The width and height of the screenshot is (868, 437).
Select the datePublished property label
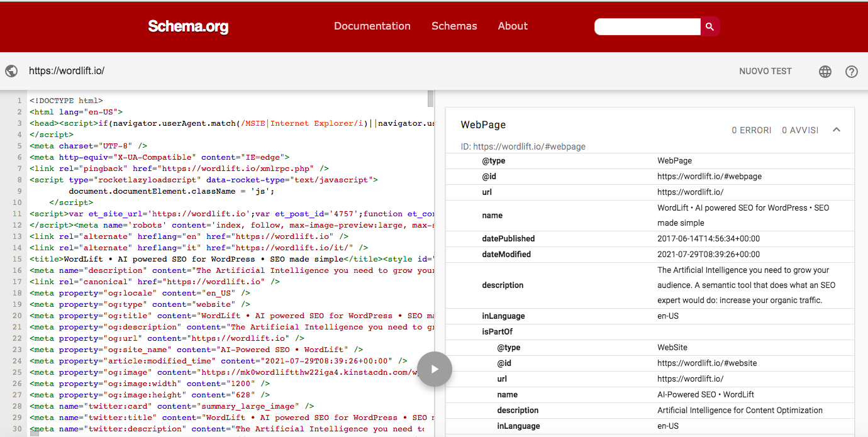pyautogui.click(x=508, y=239)
